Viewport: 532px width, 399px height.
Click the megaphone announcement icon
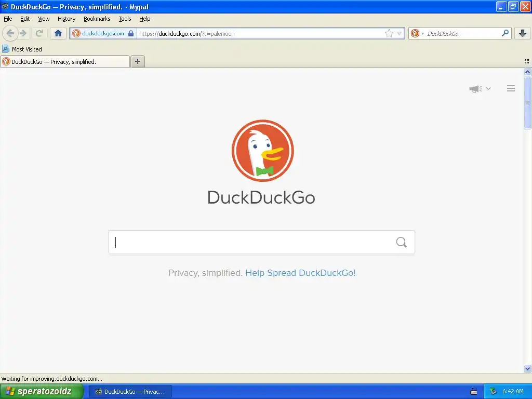(x=475, y=89)
